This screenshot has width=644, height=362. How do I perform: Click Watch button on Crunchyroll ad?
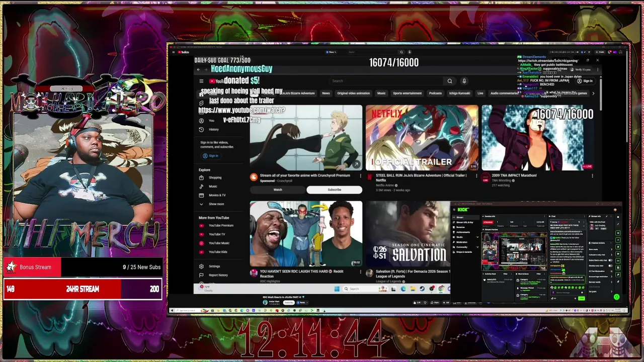278,190
